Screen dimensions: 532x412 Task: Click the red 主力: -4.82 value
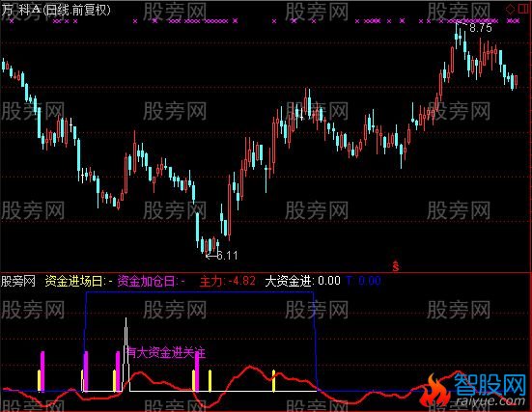pyautogui.click(x=227, y=281)
